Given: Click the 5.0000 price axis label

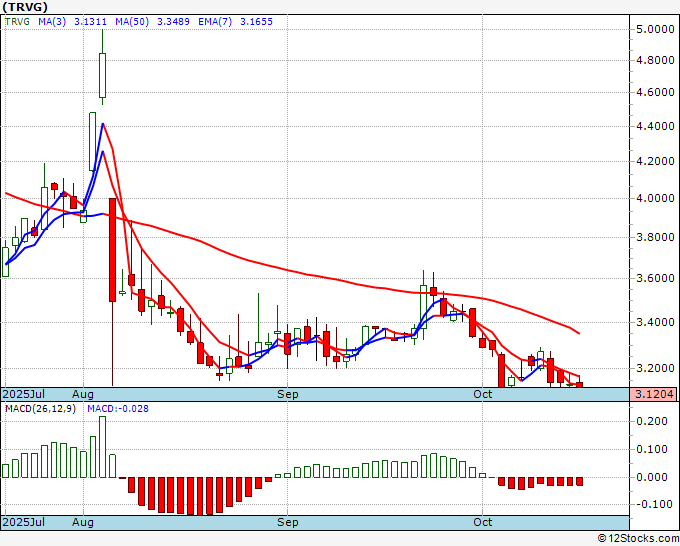Looking at the screenshot, I should tap(655, 29).
